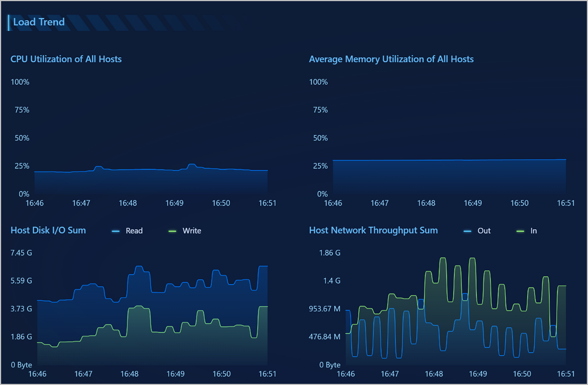This screenshot has width=588, height=385.
Task: Select the CPU Utilization of All Hosts title
Action: (66, 59)
